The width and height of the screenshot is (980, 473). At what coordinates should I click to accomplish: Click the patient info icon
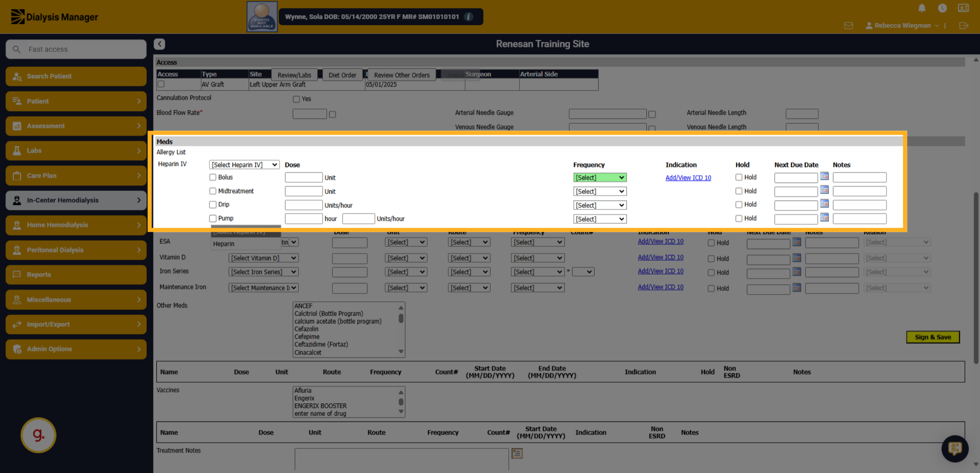point(469,17)
